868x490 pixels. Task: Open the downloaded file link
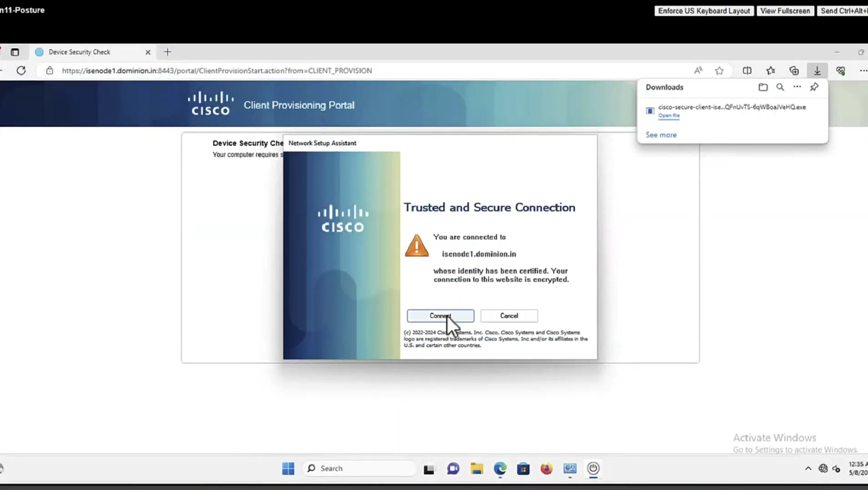(668, 116)
